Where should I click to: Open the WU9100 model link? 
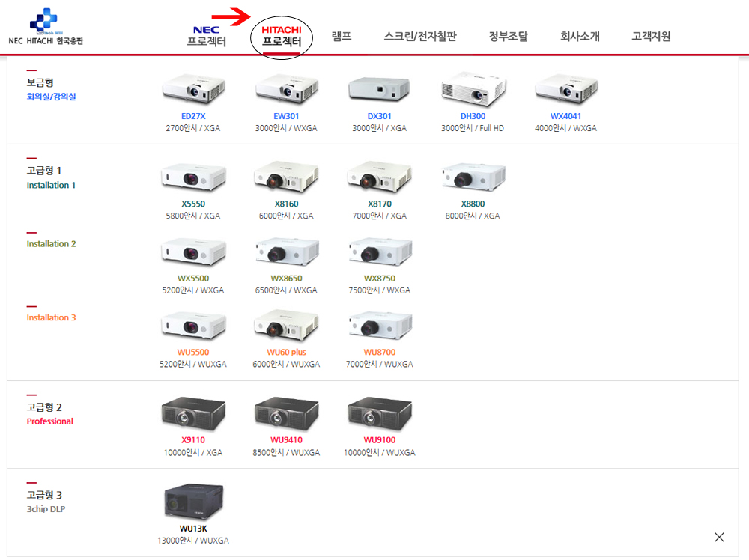[380, 440]
